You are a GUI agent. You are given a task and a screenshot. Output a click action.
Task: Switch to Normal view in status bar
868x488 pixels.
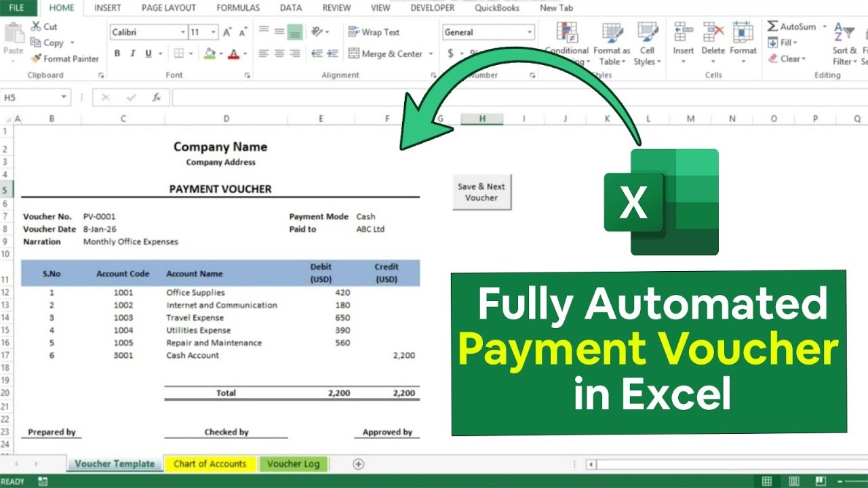(x=767, y=482)
